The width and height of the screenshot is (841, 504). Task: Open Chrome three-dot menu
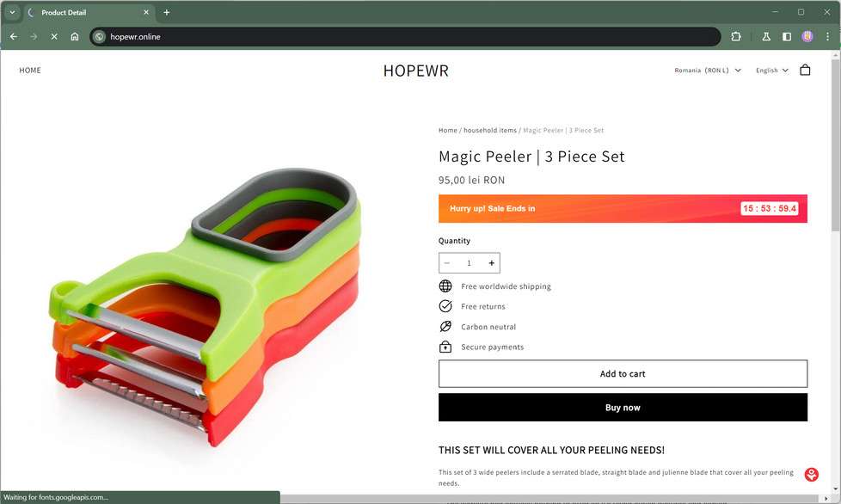827,36
